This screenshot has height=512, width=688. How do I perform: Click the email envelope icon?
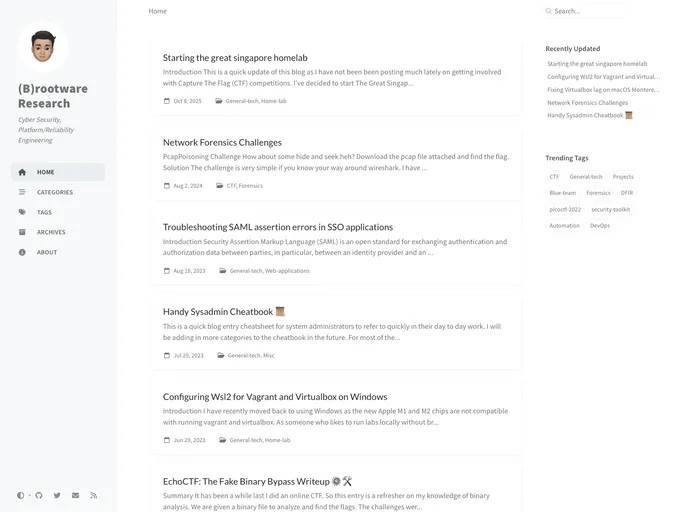[x=75, y=495]
